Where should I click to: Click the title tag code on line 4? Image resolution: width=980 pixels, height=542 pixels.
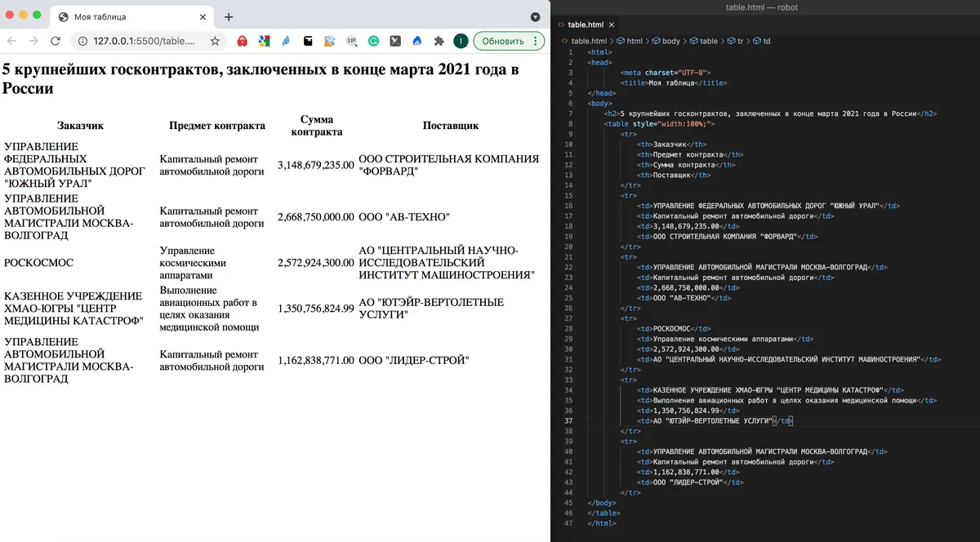[x=674, y=82]
